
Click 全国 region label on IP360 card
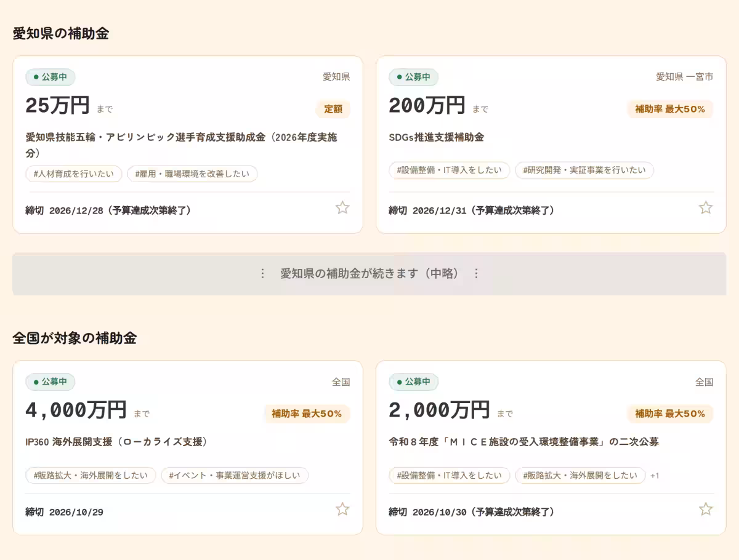coord(341,382)
